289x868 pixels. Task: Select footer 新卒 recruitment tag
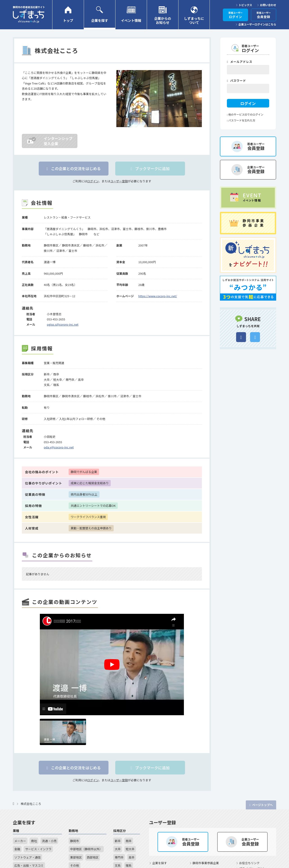pyautogui.click(x=117, y=841)
